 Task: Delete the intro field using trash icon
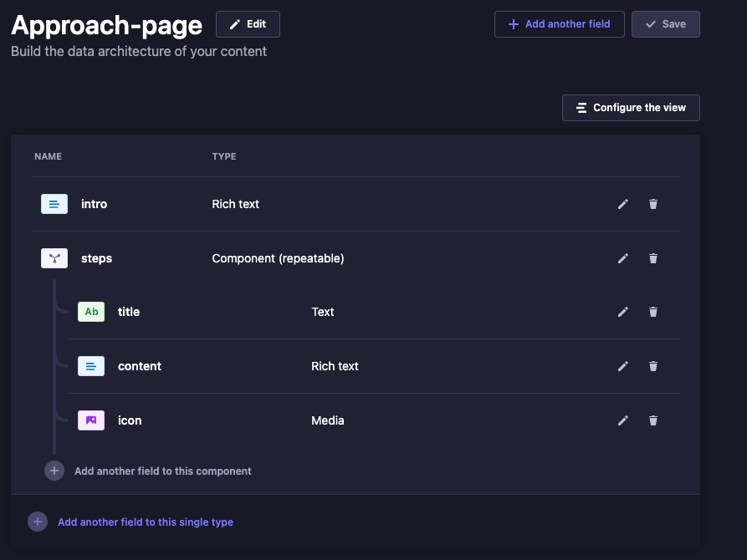click(653, 204)
